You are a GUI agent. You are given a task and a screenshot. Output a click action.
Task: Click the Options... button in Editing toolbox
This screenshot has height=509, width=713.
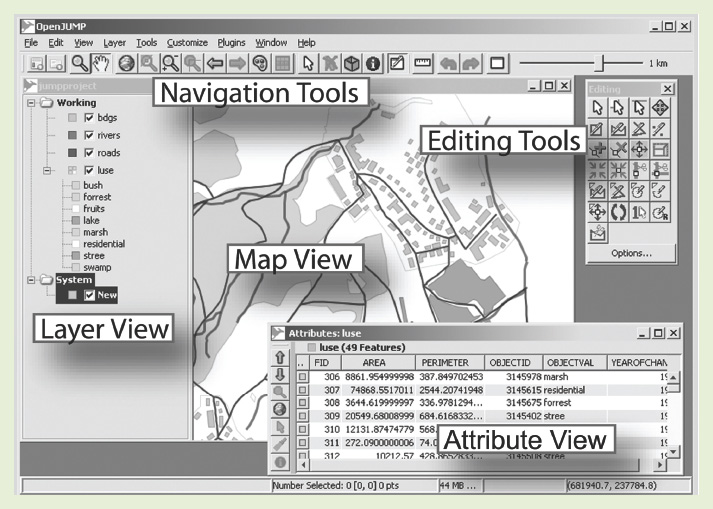click(x=632, y=253)
